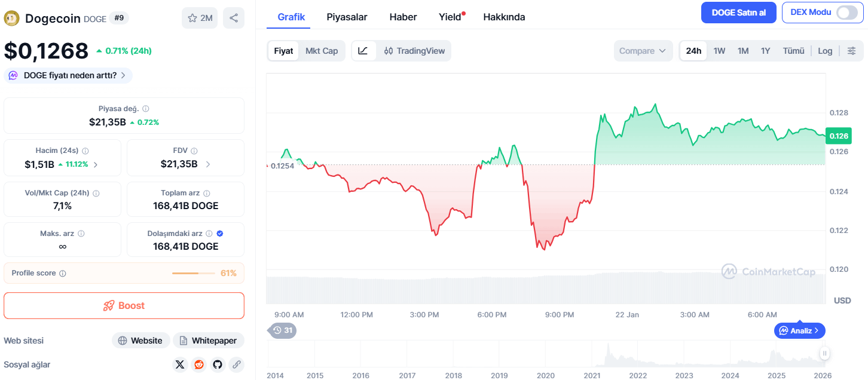Click the green 0.126 current price tag
The height and width of the screenshot is (380, 868).
pyautogui.click(x=838, y=136)
